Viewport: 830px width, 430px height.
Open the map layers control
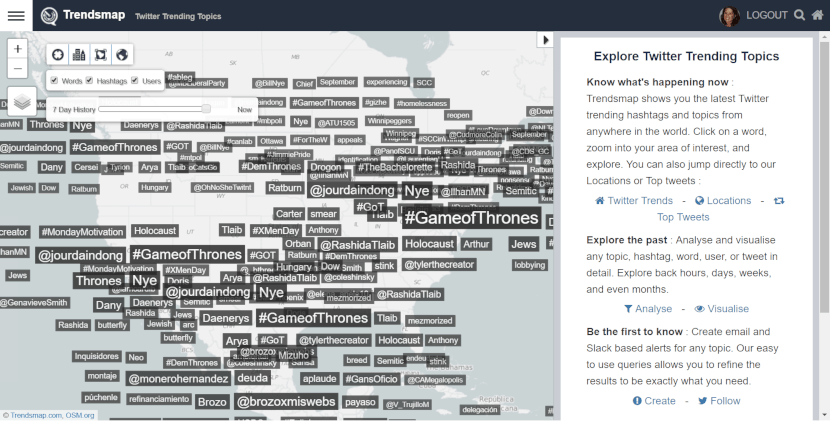point(22,102)
